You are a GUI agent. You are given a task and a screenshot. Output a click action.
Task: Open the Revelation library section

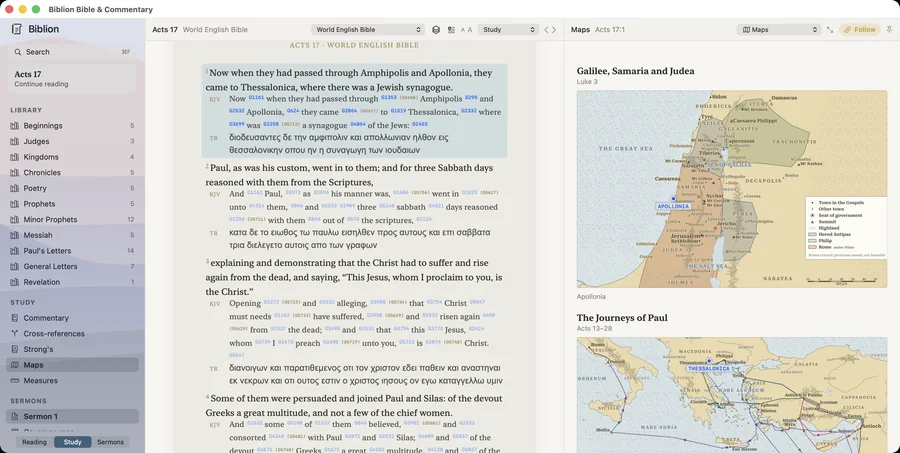click(72, 282)
